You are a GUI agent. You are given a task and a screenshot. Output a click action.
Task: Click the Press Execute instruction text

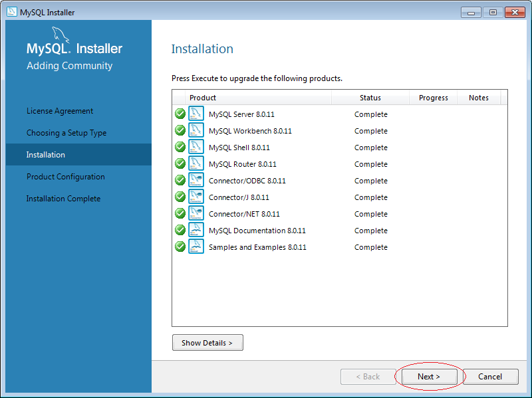coord(257,78)
